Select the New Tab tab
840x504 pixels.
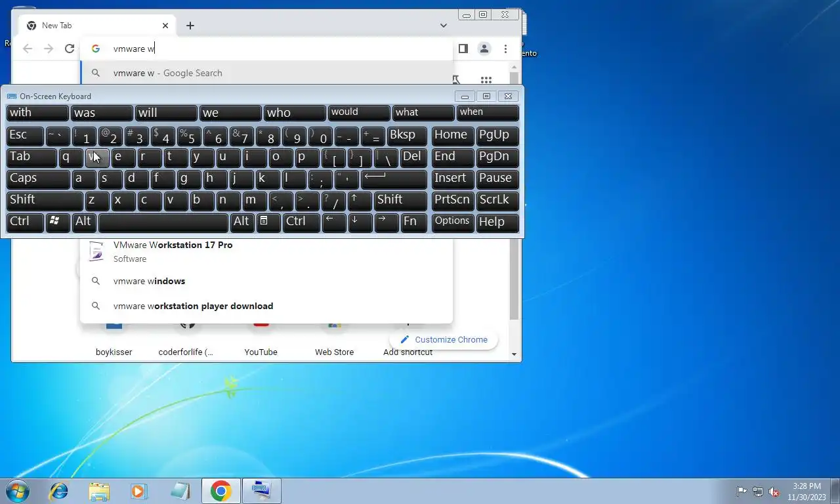point(97,26)
